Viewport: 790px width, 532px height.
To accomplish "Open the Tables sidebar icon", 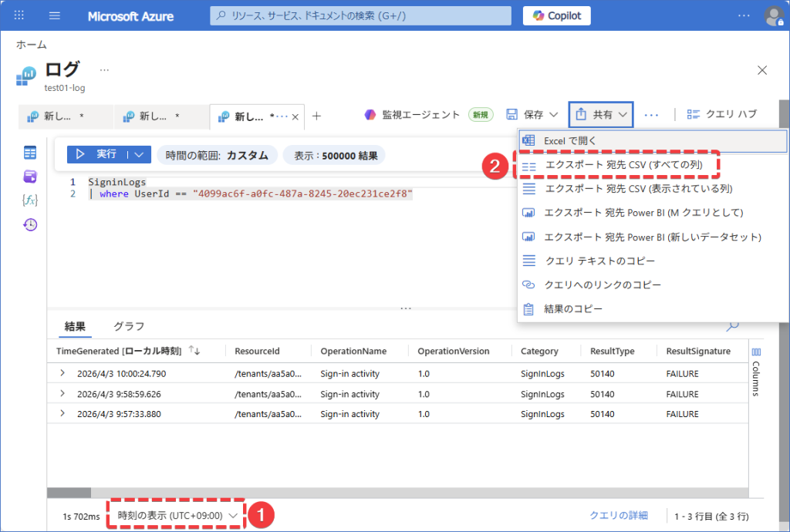I will [30, 153].
